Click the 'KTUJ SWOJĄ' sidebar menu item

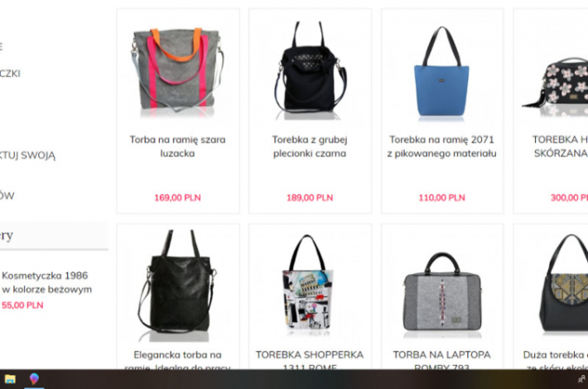tap(27, 155)
